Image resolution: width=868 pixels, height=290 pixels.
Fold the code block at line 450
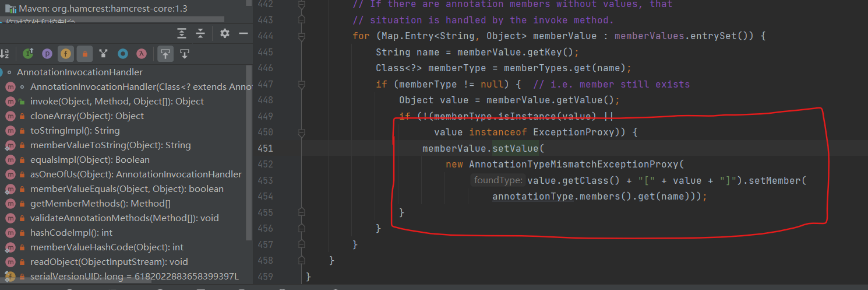[x=301, y=132]
